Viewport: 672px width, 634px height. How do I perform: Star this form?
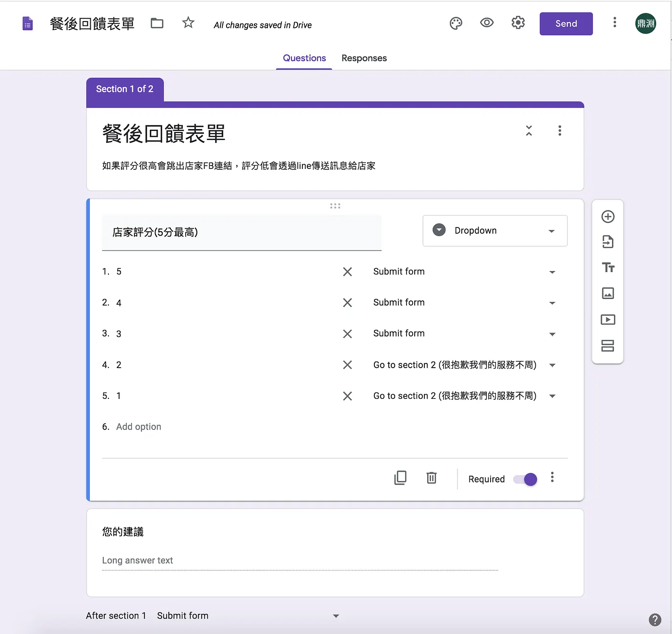188,23
